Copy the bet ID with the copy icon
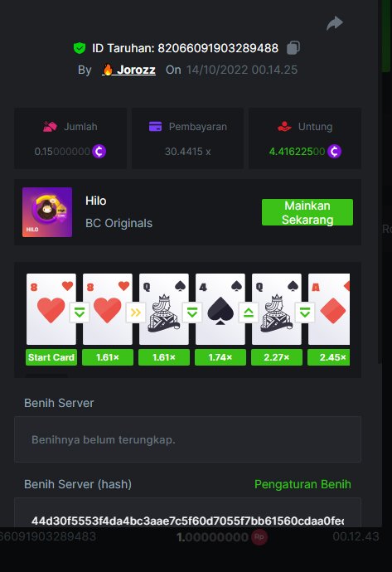This screenshot has height=572, width=392. tap(293, 48)
